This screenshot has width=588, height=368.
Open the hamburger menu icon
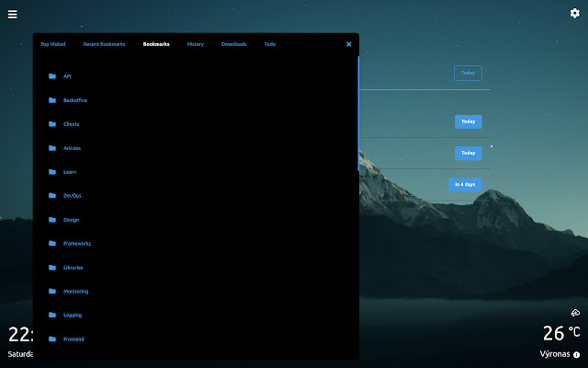pos(12,15)
